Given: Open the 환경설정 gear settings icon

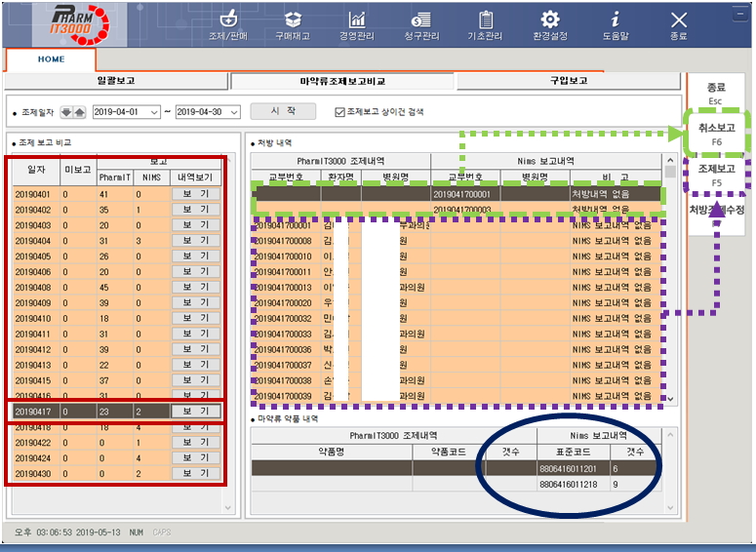Looking at the screenshot, I should tap(550, 25).
